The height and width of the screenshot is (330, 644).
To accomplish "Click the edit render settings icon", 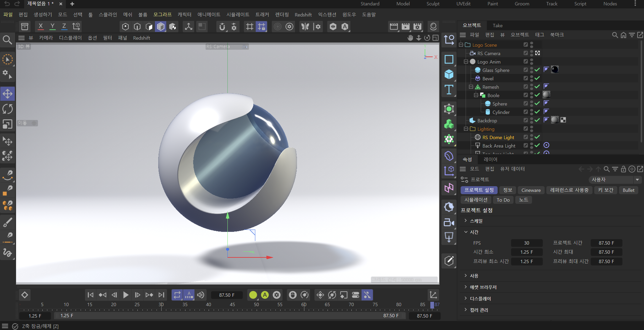I will [418, 27].
